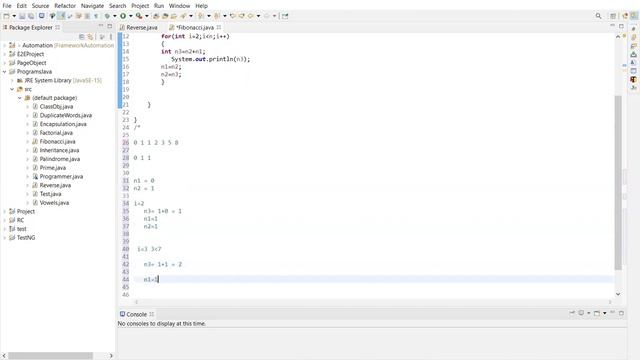Open the Window menu
Screen dimensions: 640x360
179,6
